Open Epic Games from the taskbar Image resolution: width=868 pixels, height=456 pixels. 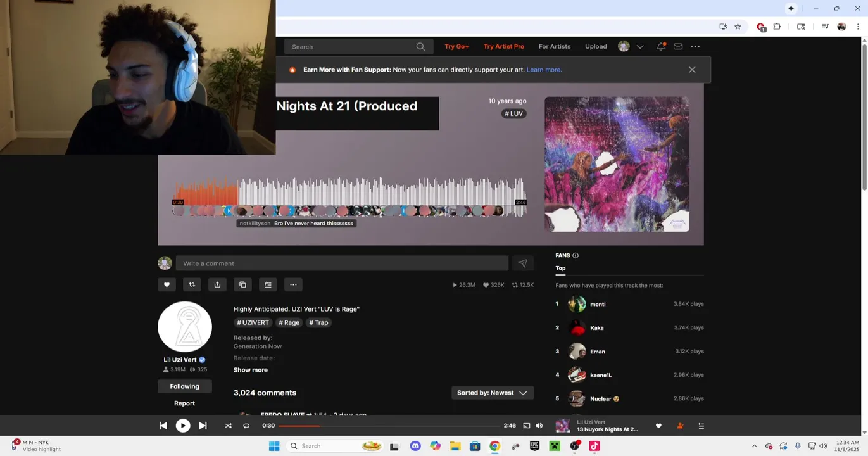pyautogui.click(x=534, y=446)
